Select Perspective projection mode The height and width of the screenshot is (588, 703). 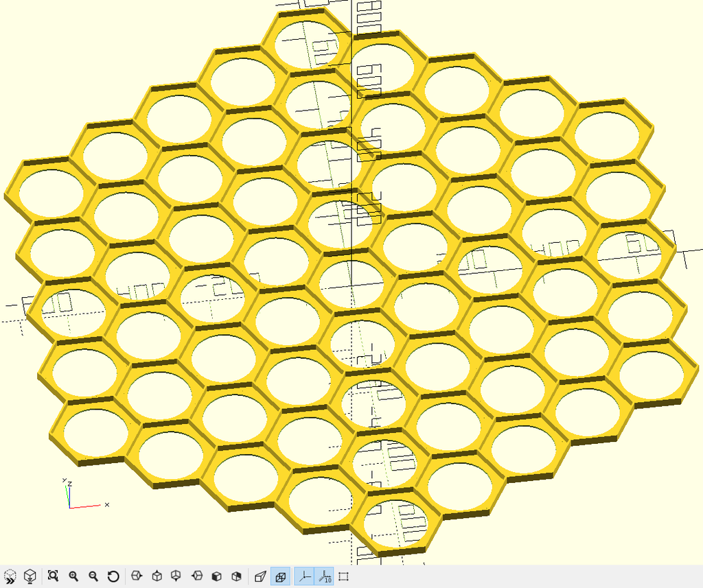tap(260, 576)
